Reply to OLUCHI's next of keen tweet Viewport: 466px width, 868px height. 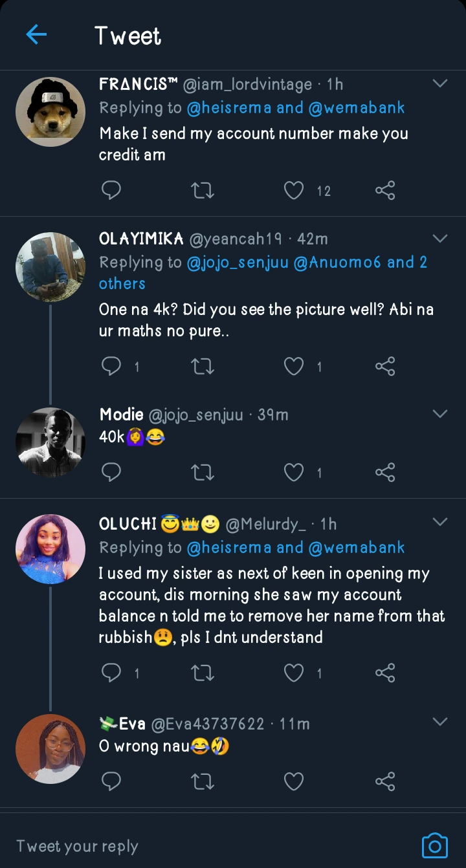111,673
